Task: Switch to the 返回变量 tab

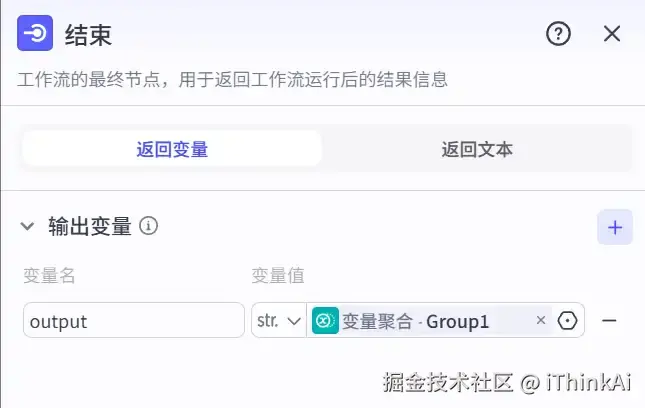Action: pyautogui.click(x=172, y=150)
